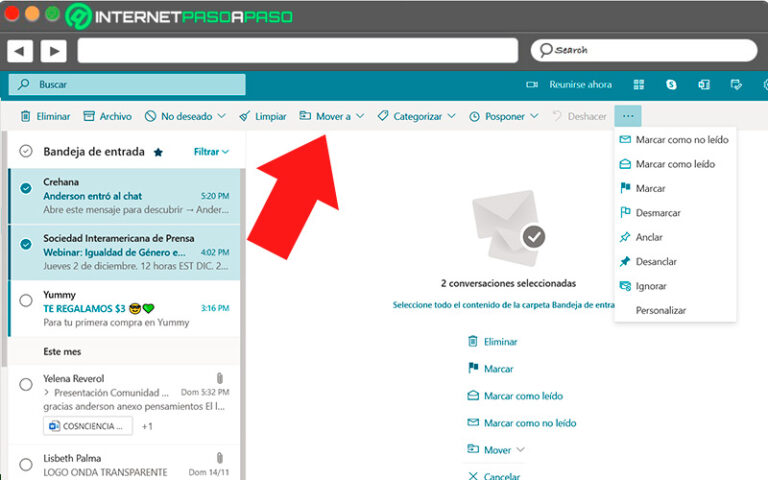Choose Marcar como no leído in menu
The image size is (768, 480).
click(675, 140)
